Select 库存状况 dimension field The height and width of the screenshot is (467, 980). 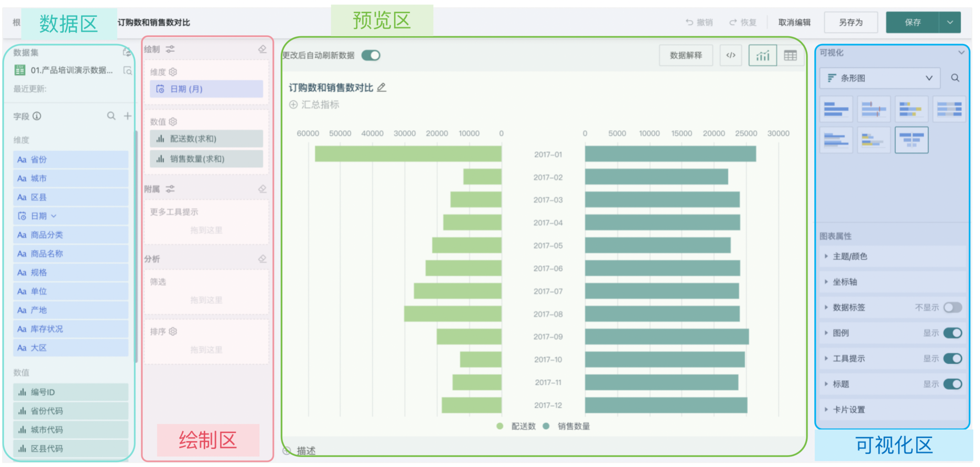click(71, 329)
